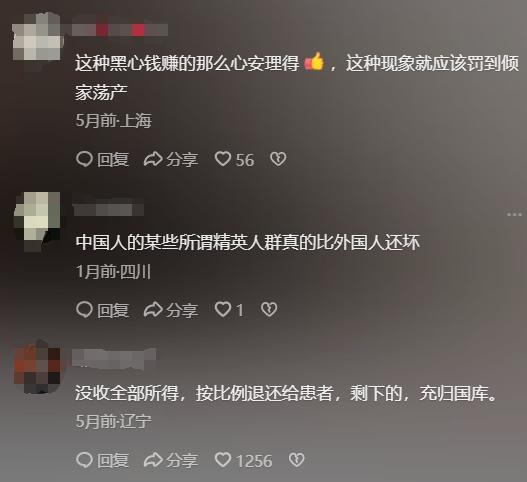Click the reply bubble icon on the Sichuan comment

84,310
